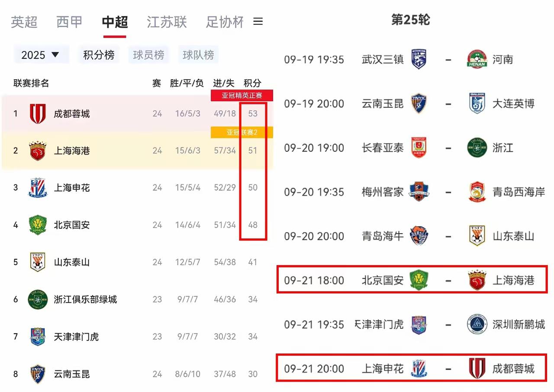Select the 球队榜 ranking button

[x=198, y=55]
